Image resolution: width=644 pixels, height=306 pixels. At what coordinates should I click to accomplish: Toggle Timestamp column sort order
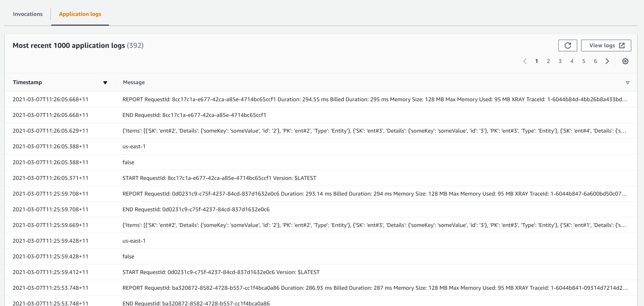pyautogui.click(x=105, y=82)
